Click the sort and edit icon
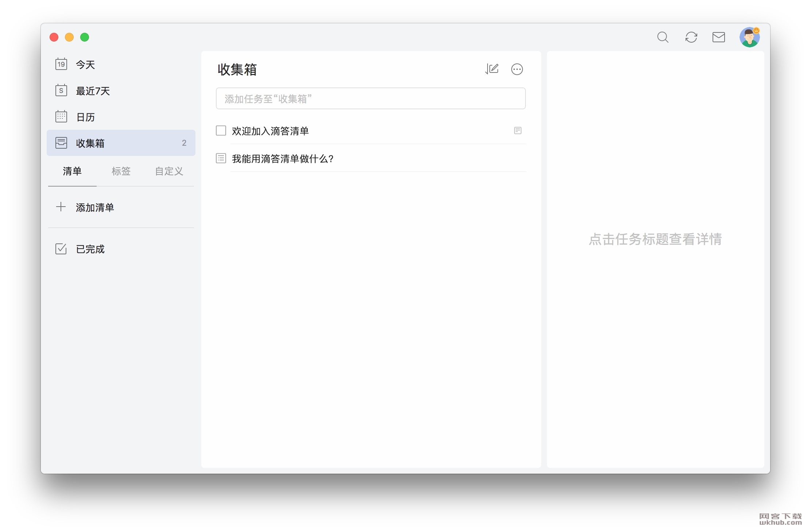811x532 pixels. point(492,69)
